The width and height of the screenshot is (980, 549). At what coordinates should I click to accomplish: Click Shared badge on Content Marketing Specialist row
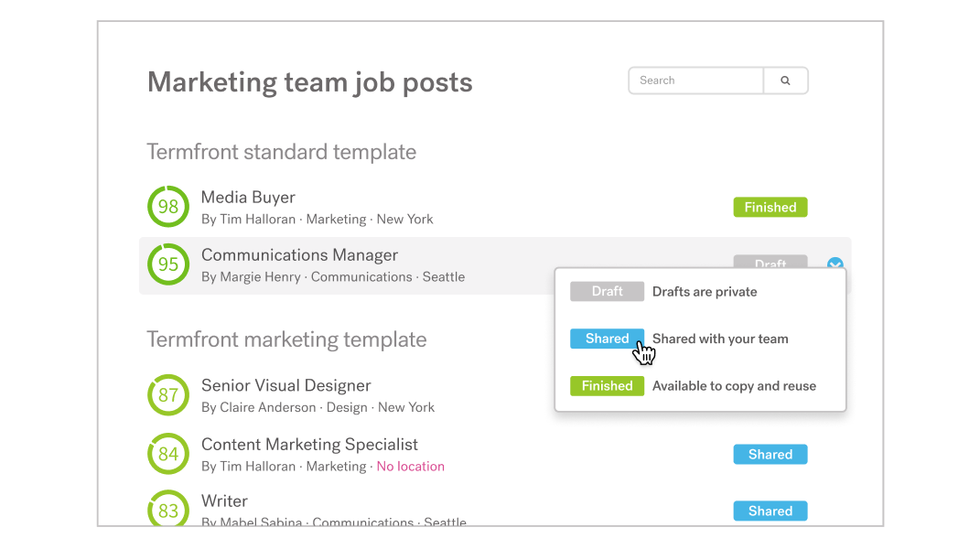tap(770, 455)
